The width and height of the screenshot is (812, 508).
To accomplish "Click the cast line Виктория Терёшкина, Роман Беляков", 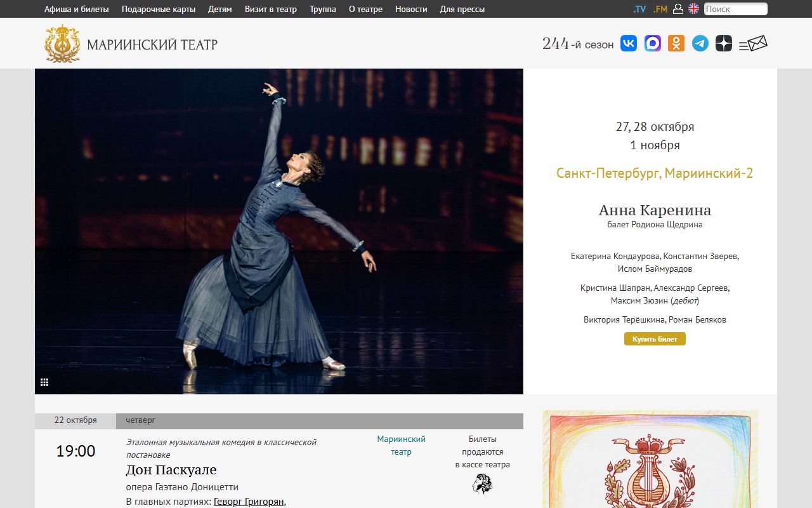I will pos(655,320).
